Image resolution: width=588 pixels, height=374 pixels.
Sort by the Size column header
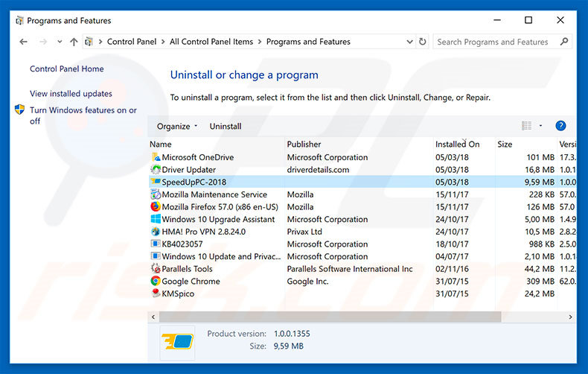coord(505,145)
